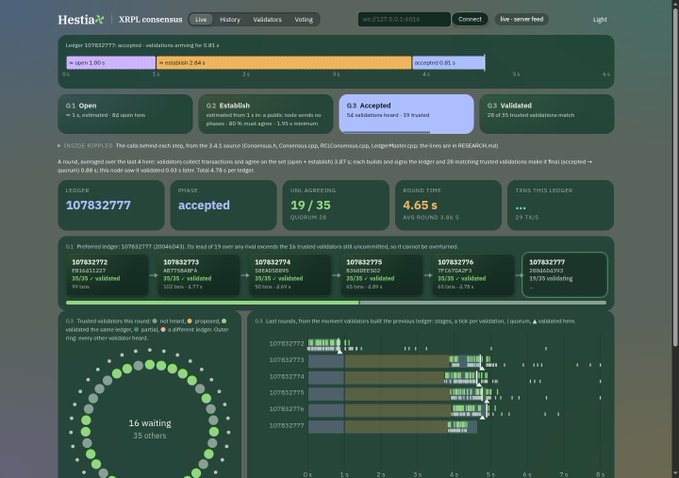Click the UNL agreeing 19 / 35 value
Viewport: 679px width, 478px height.
[310, 205]
